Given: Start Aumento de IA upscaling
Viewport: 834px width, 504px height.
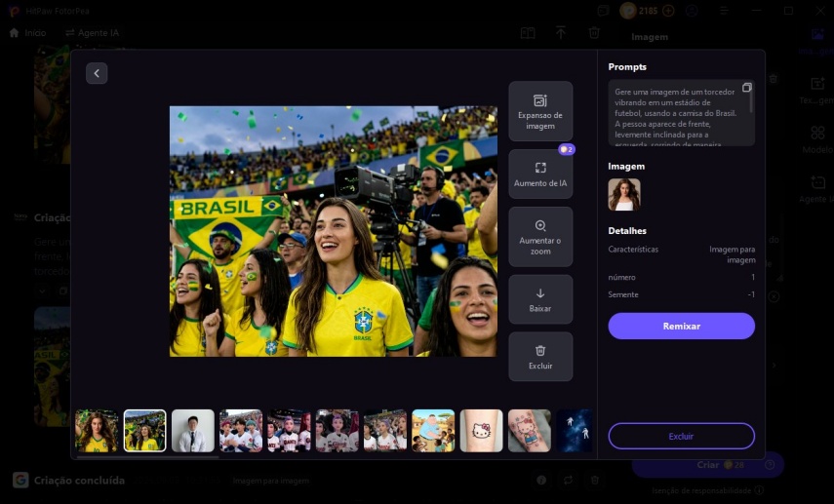Looking at the screenshot, I should click(x=540, y=174).
